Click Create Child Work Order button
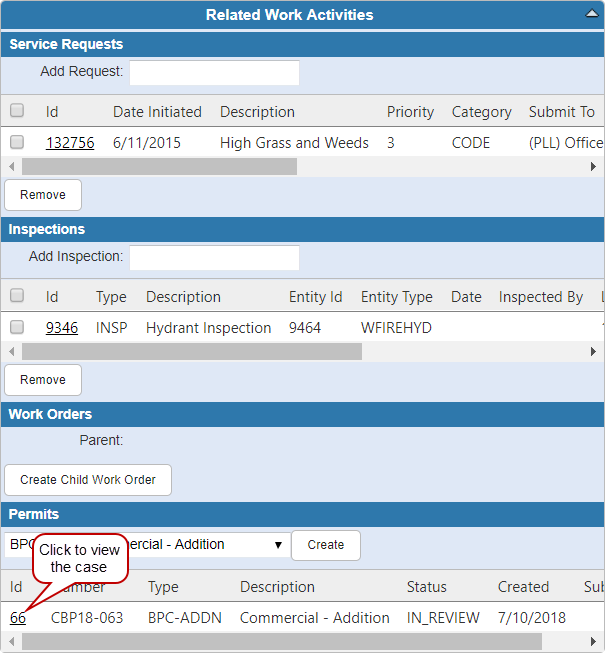This screenshot has height=653, width=605. (88, 480)
